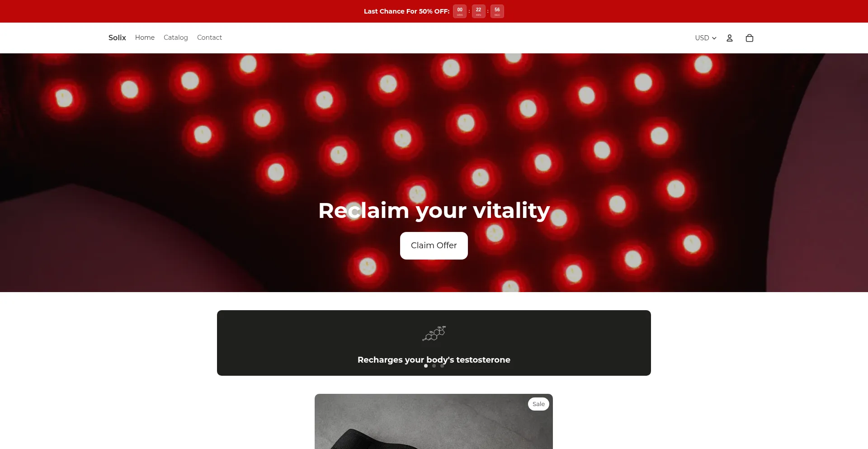Click the Claim Offer button
Screen dimensions: 868x449
pyautogui.click(x=434, y=246)
